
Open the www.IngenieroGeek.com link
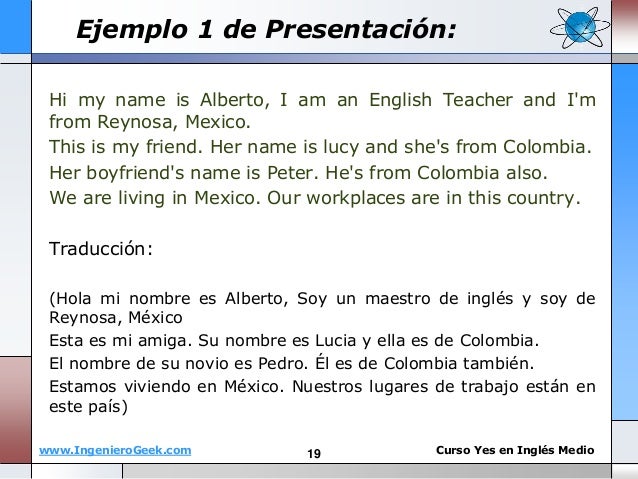click(x=115, y=451)
